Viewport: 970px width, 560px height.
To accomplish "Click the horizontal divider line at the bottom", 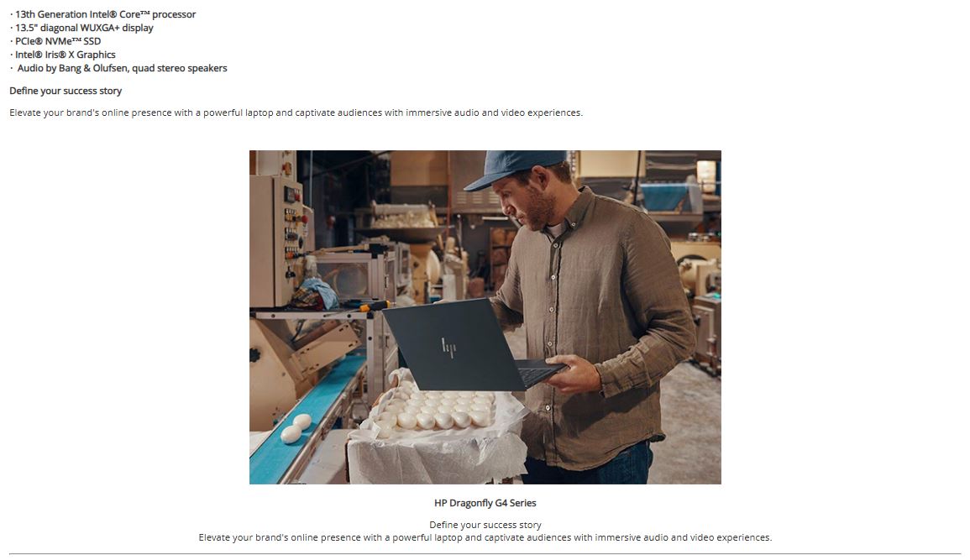I will pyautogui.click(x=485, y=554).
